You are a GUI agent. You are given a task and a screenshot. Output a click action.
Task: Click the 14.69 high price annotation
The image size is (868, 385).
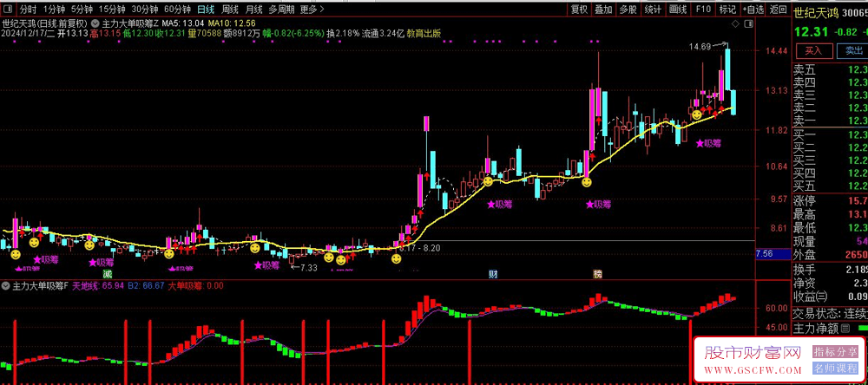(699, 47)
